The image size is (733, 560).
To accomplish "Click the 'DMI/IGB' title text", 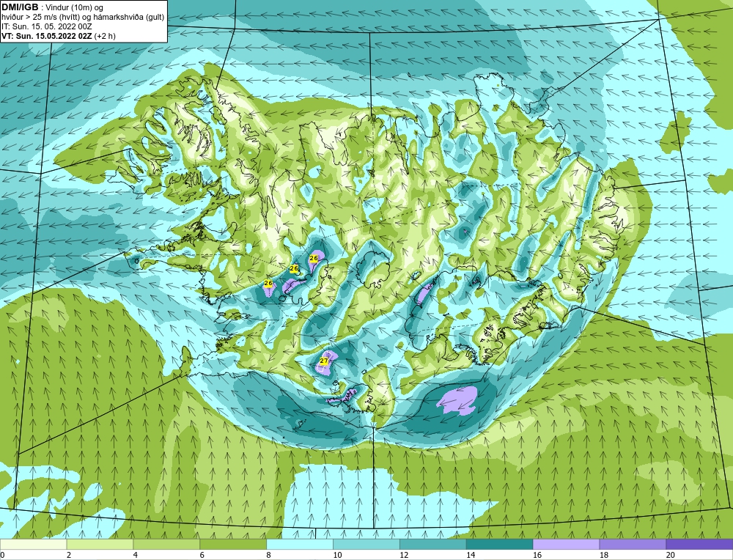I will pyautogui.click(x=20, y=7).
